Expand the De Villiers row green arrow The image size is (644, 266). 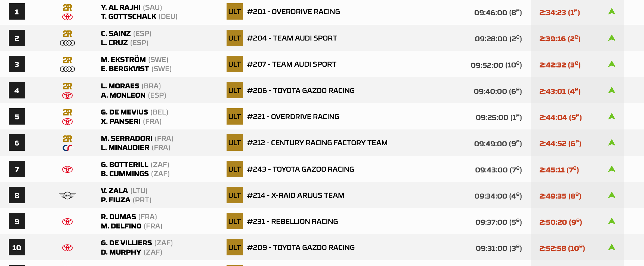coord(612,248)
